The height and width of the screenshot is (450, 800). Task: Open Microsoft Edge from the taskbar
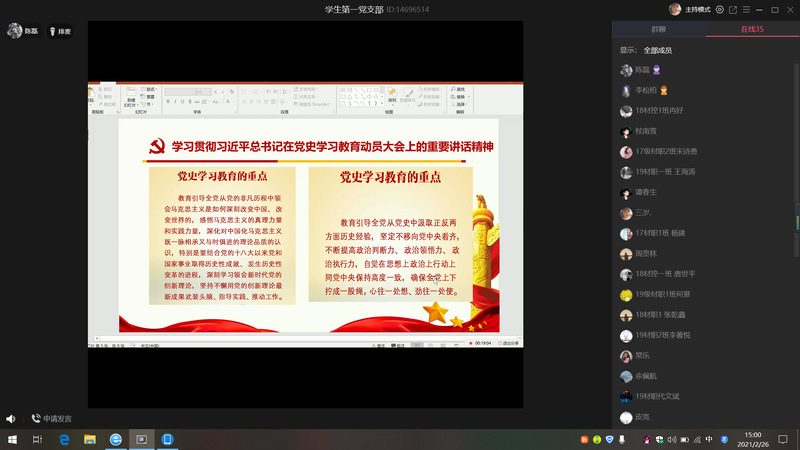pos(63,439)
